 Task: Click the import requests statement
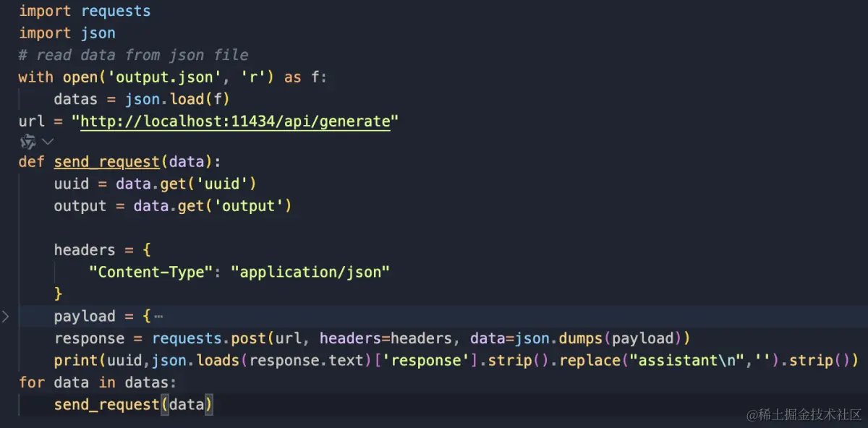pyautogui.click(x=84, y=10)
